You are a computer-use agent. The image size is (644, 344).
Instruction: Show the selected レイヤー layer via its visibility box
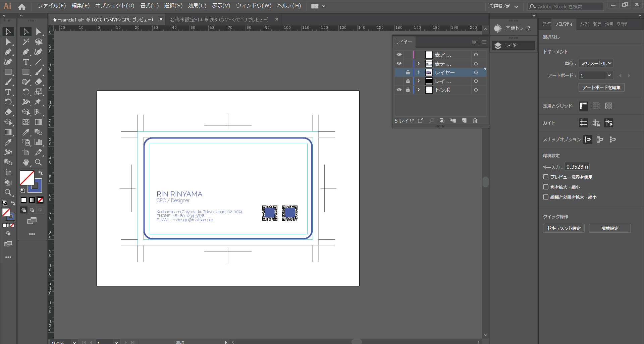(x=399, y=72)
